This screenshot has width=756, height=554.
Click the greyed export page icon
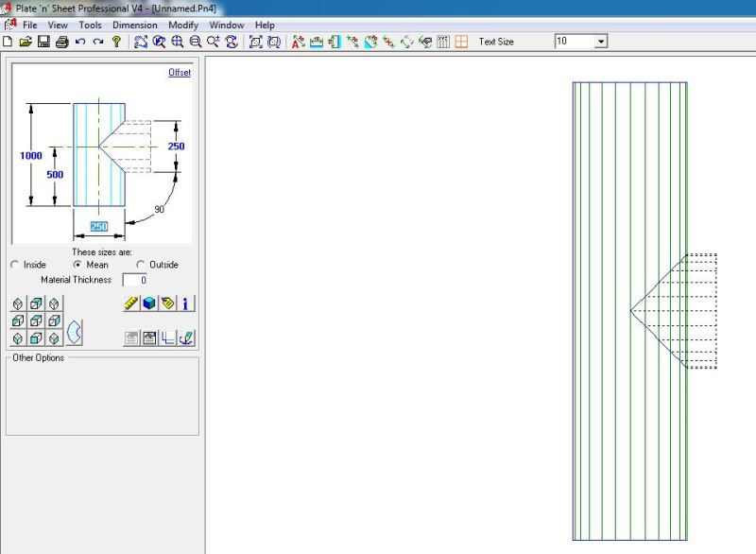tap(131, 338)
